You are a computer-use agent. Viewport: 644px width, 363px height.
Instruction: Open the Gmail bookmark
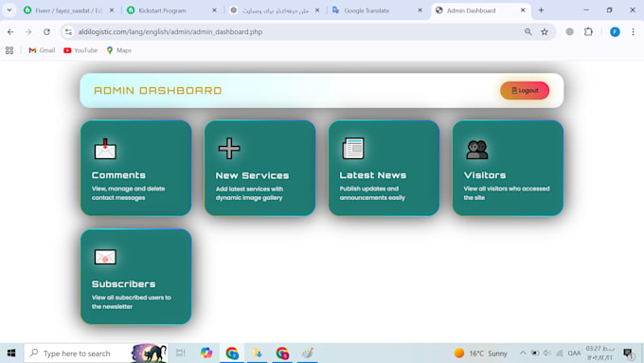click(x=42, y=50)
